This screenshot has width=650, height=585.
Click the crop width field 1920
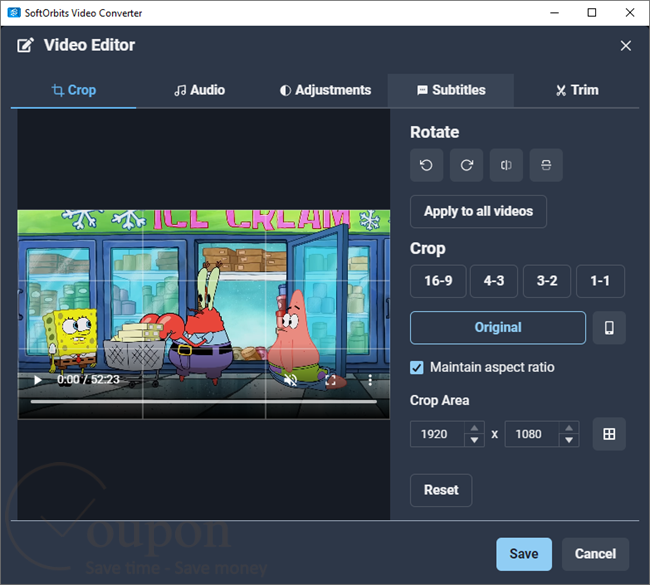click(437, 434)
